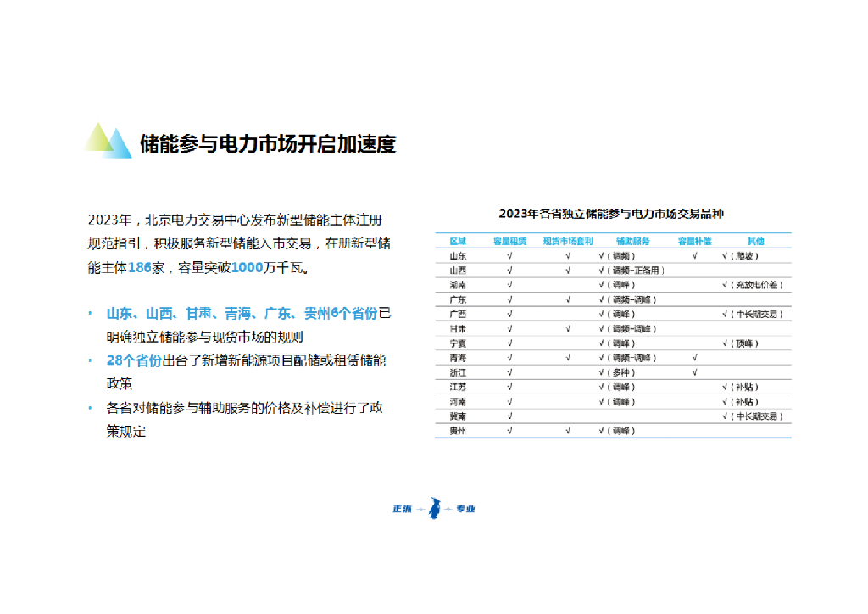Select the 浙江 row label

click(x=458, y=372)
